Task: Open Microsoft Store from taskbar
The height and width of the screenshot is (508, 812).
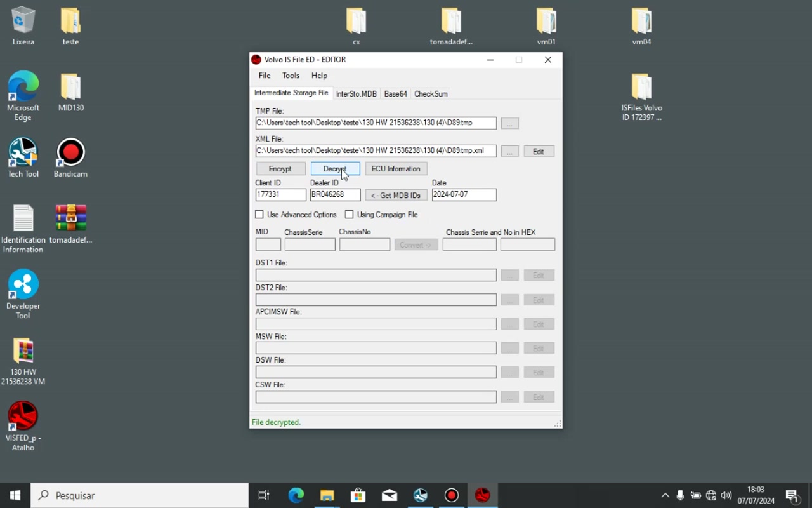Action: point(358,495)
